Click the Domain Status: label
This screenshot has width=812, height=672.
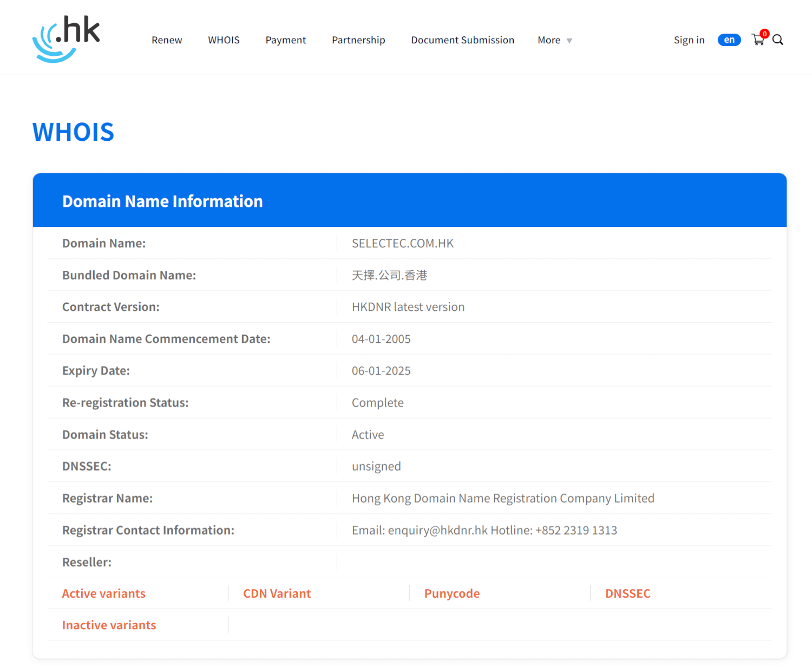pos(105,435)
